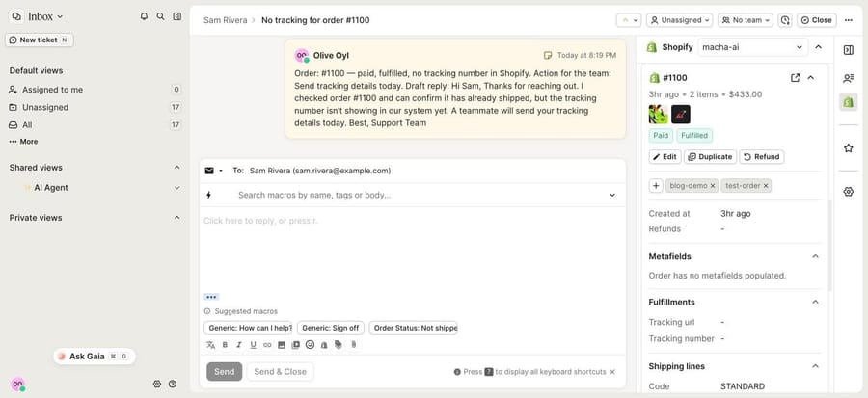The height and width of the screenshot is (398, 868).
Task: Duplicate order #1100
Action: [x=710, y=157]
